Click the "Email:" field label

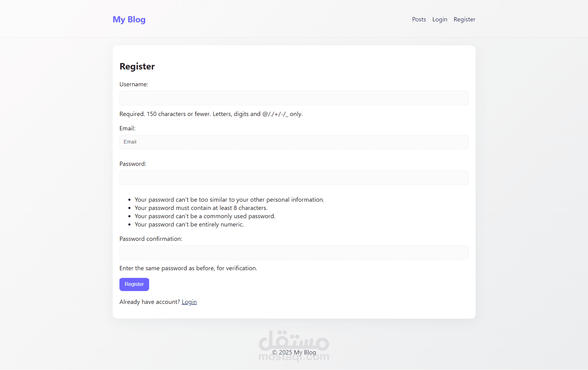click(x=127, y=128)
